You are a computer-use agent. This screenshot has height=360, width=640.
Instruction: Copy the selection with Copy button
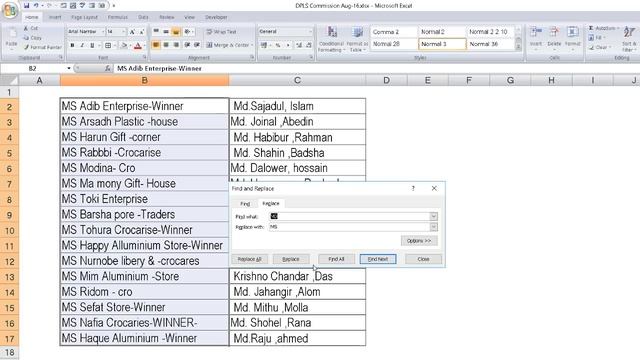pos(33,38)
